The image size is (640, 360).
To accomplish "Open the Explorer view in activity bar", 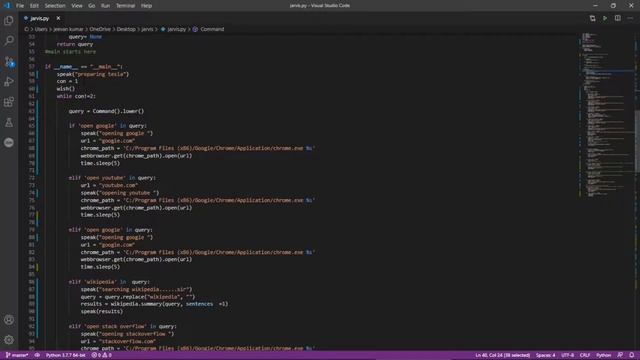I will (x=9, y=20).
